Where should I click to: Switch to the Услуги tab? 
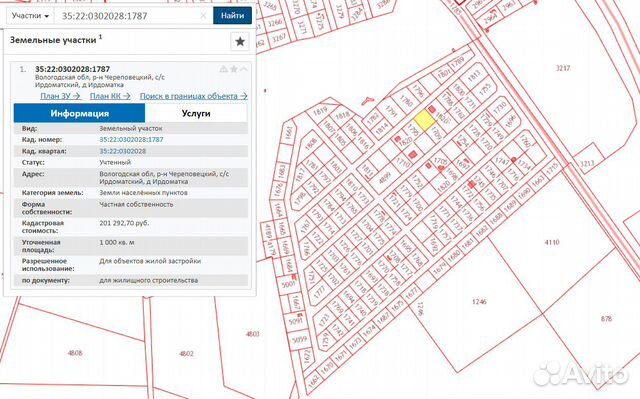[x=196, y=113]
